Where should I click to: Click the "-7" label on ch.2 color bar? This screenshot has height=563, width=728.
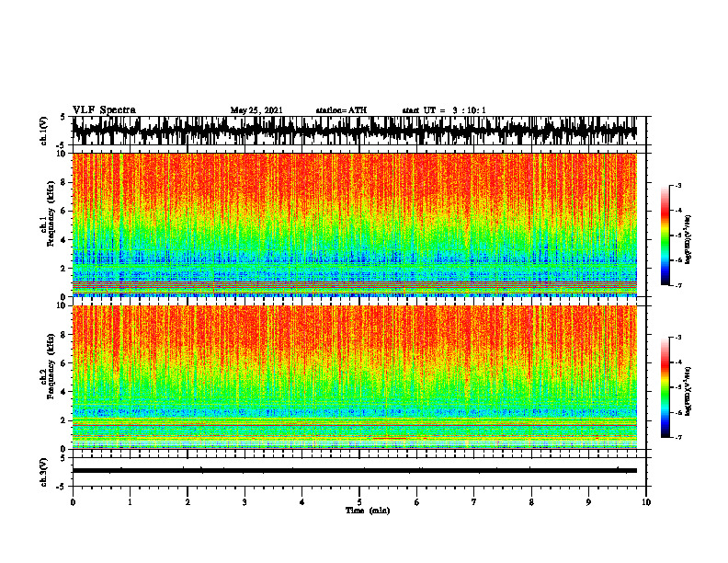point(678,437)
